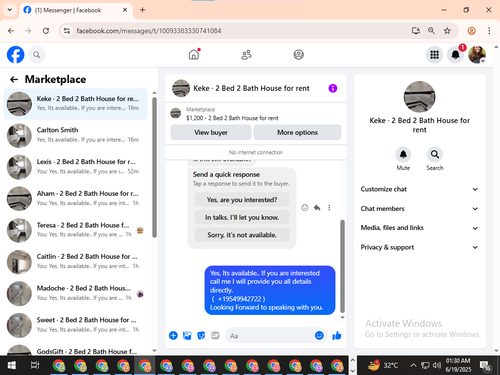Screen dimensions: 500x375
Task: Select the Messenger Facebook browser tab
Action: tap(76, 10)
